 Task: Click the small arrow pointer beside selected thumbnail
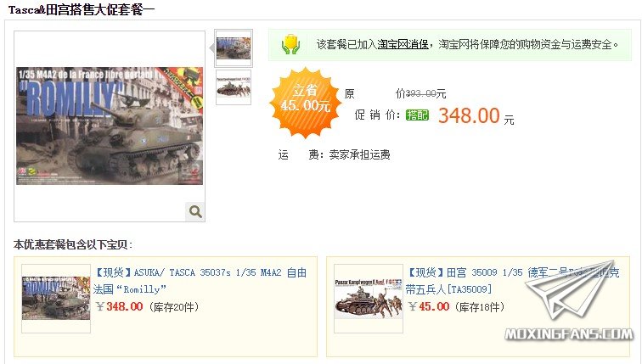click(x=211, y=48)
